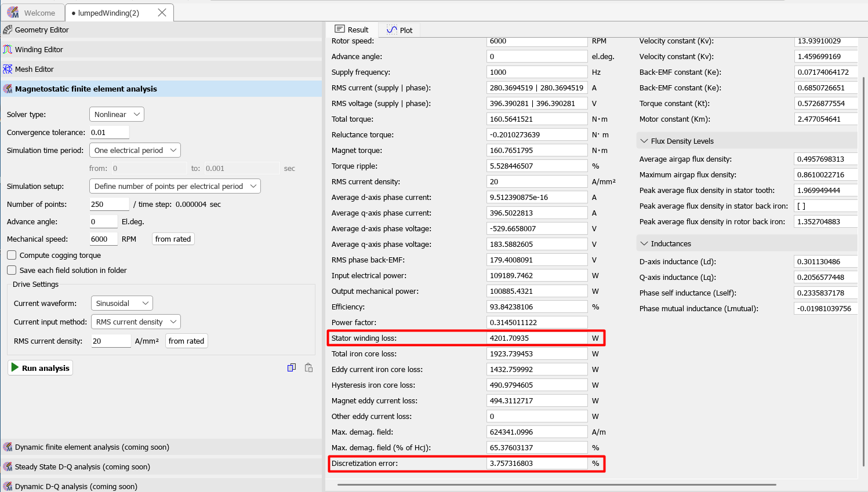Click the Number of points input field
This screenshot has width=868, height=492.
109,204
